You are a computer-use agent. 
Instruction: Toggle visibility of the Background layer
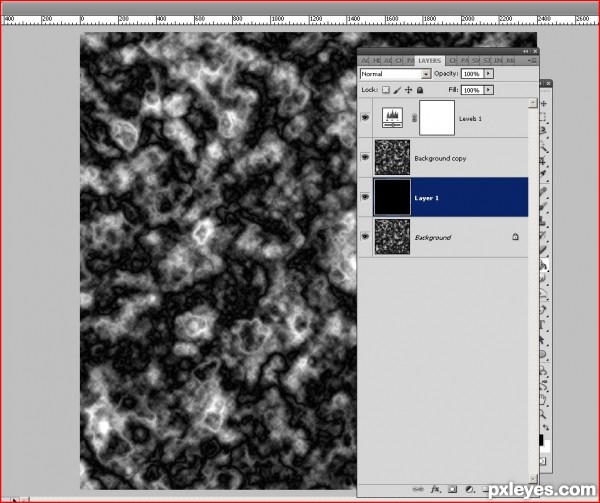click(x=365, y=237)
